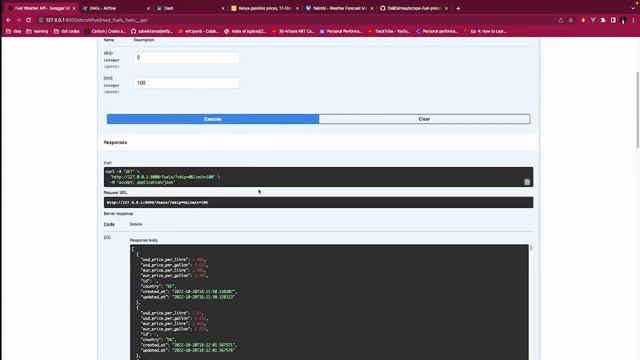Screen dimensions: 640x360
Task: Toggle the browser side panel icon
Action: (613, 20)
